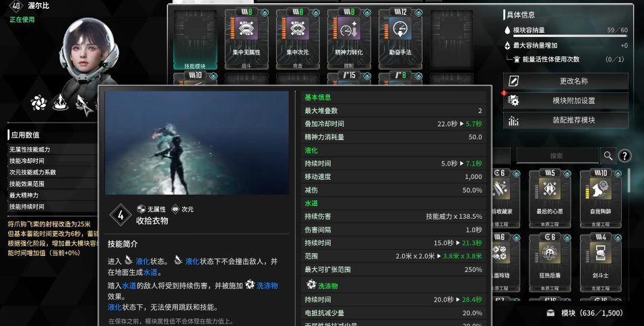
Task: Click the 电抵抗减少量 20.0% row
Action: (393, 313)
